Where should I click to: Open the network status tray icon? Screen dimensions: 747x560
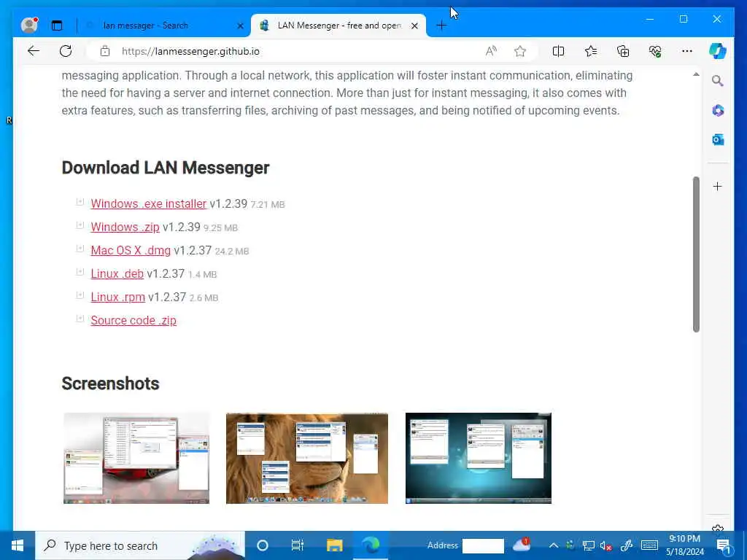point(589,545)
